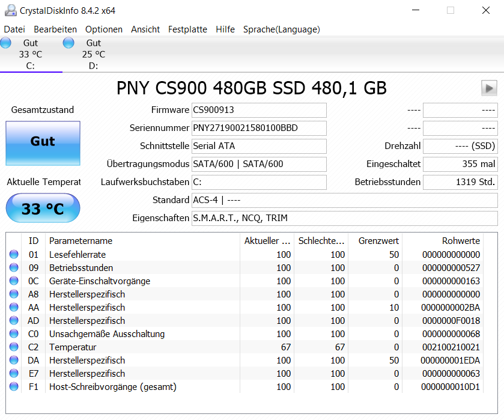The width and height of the screenshot is (504, 420).
Task: Click the blue status dot beside Lesefehlerrate
Action: point(13,254)
